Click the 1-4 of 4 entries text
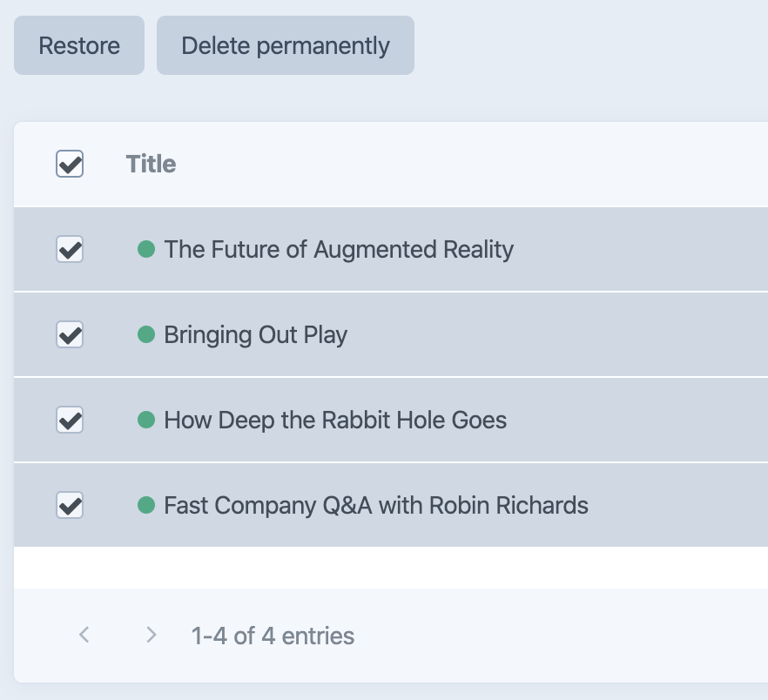 273,636
